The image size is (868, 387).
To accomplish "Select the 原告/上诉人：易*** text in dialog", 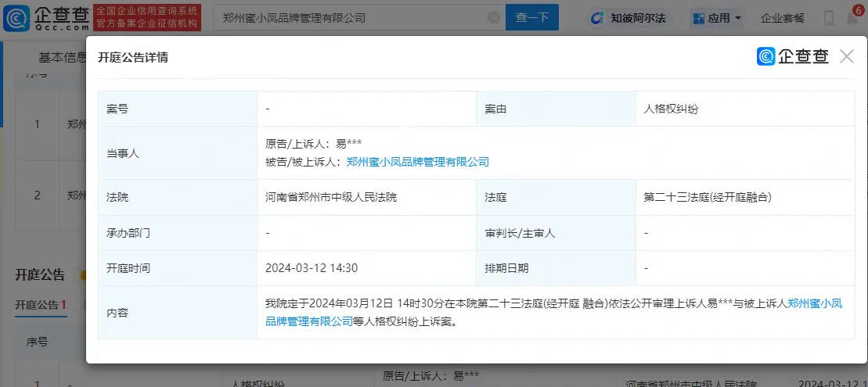I will pos(313,144).
